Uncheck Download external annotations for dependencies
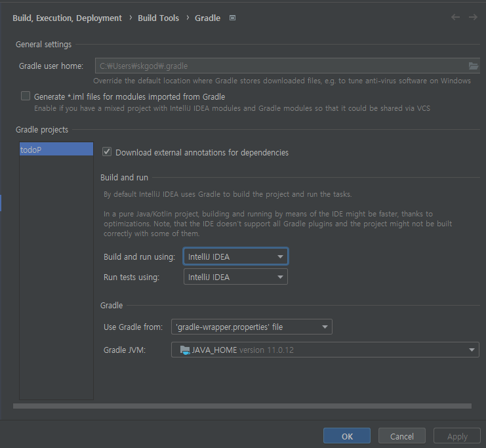This screenshot has height=448, width=486. (x=107, y=152)
